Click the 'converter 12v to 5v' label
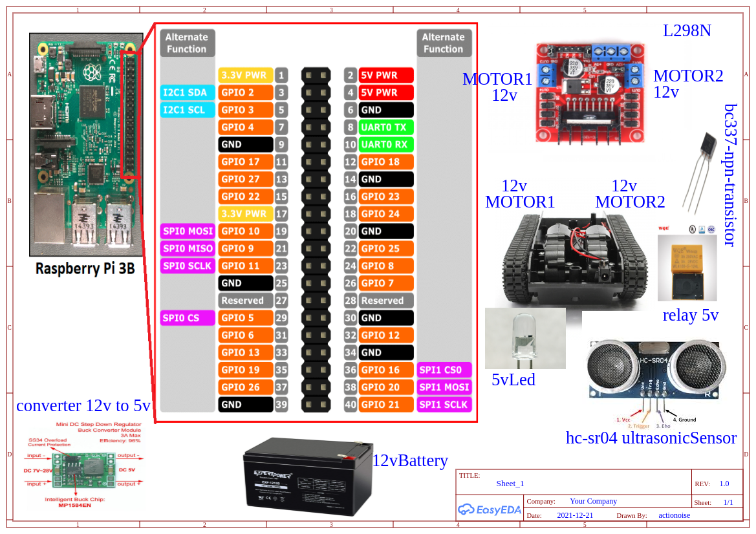The image size is (756, 534). (83, 405)
